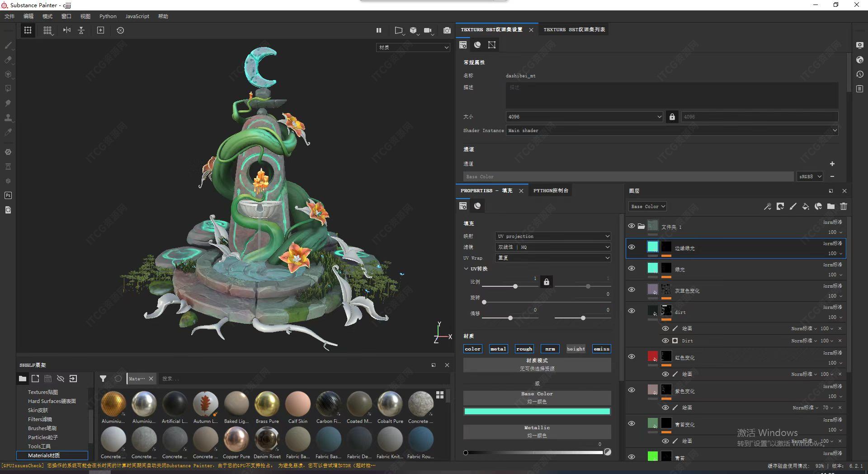Select the Eraser tool
Viewport: 868px width, 474px height.
(x=8, y=60)
